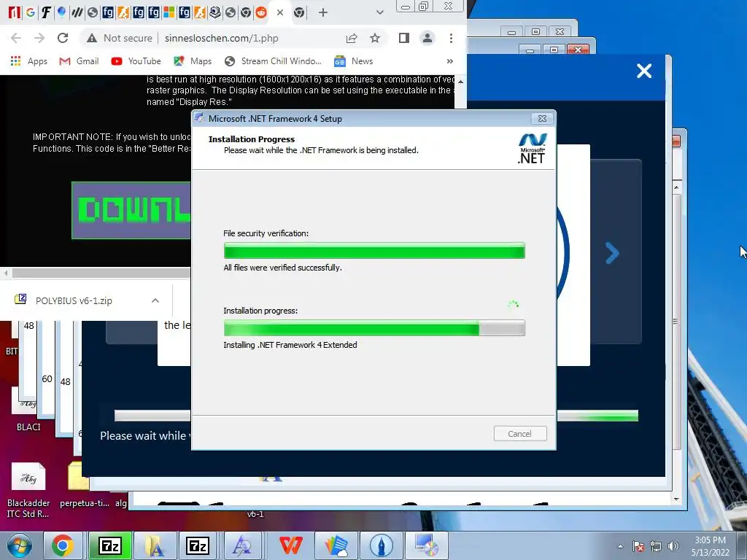Switch to the Microsoft logo tab
This screenshot has width=747, height=560.
click(x=169, y=13)
